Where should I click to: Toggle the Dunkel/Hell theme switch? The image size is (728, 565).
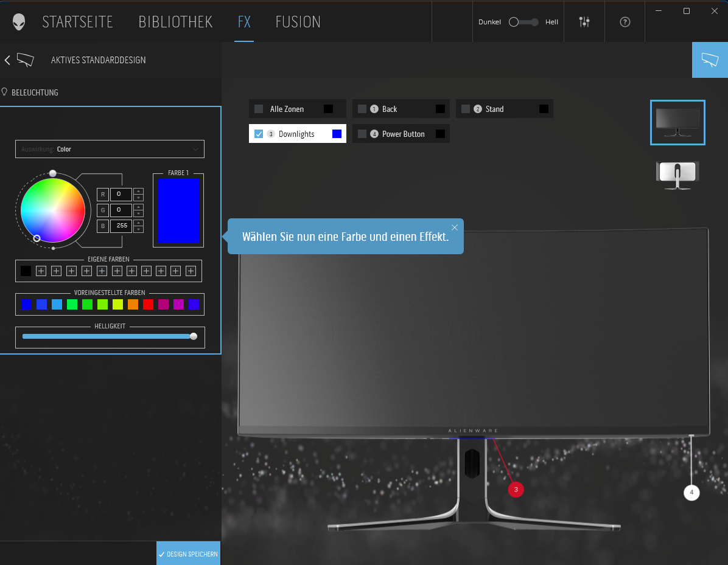pos(523,22)
